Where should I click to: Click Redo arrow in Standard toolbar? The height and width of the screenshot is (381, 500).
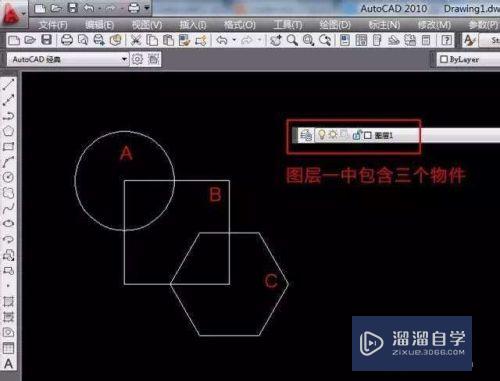click(x=247, y=40)
